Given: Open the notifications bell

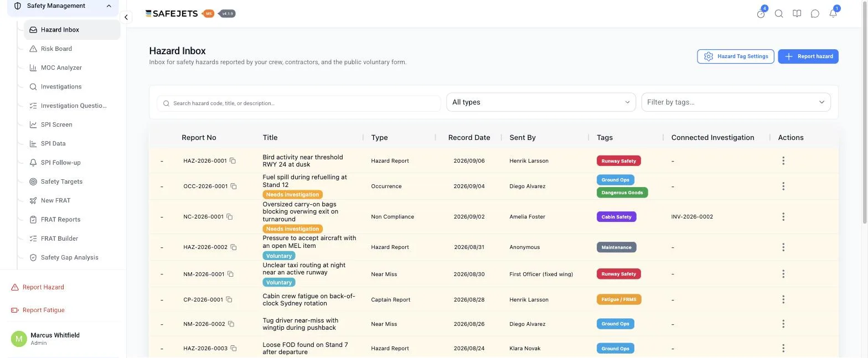Looking at the screenshot, I should pos(833,14).
